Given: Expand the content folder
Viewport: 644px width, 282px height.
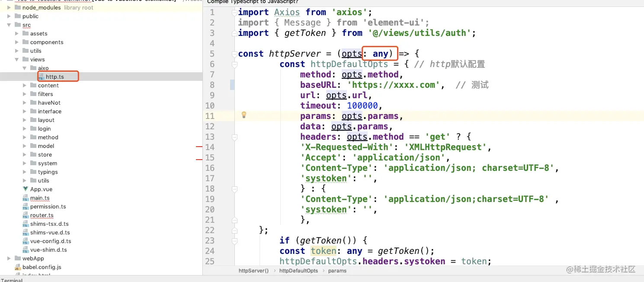Looking at the screenshot, I should [x=24, y=85].
